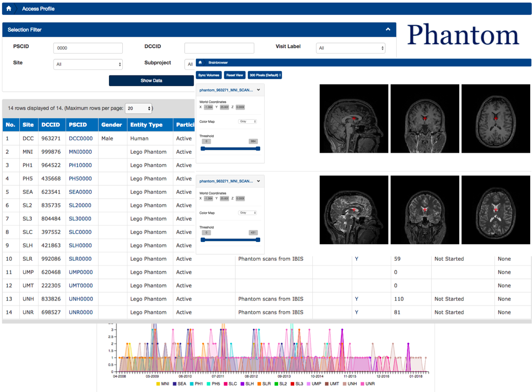Open the MNI0000 candidate link

80,152
